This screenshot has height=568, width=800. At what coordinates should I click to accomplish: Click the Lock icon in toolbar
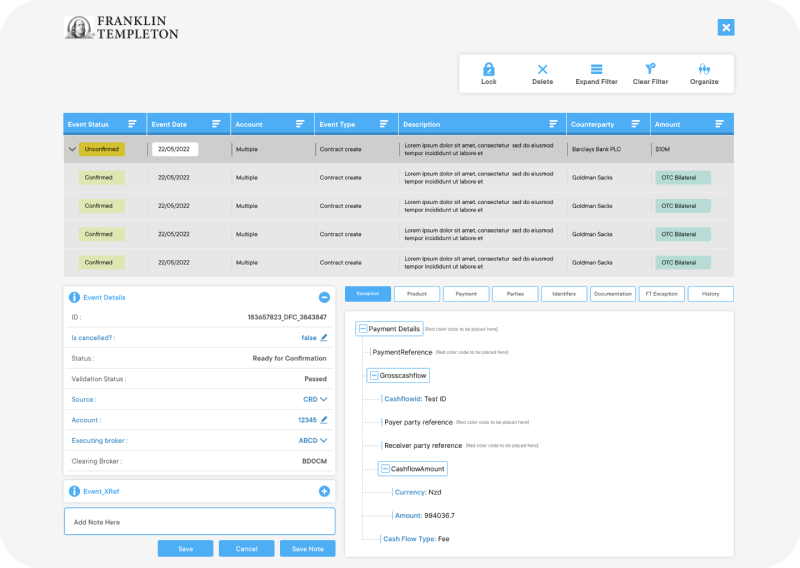[x=488, y=69]
